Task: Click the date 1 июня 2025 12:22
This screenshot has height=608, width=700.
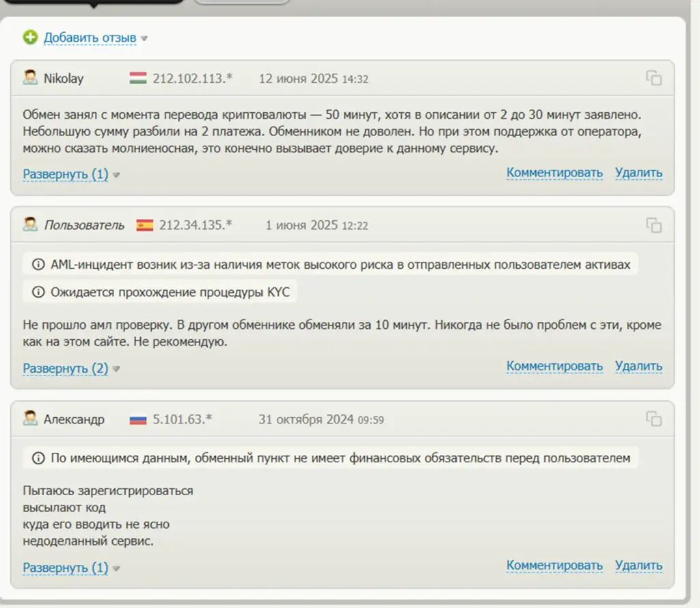Action: click(x=317, y=225)
